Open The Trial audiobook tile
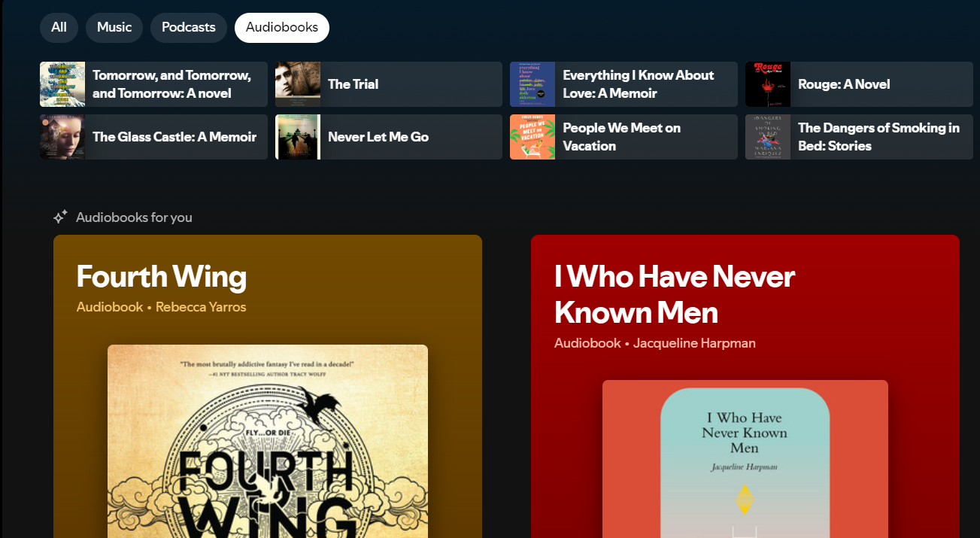 tap(389, 84)
